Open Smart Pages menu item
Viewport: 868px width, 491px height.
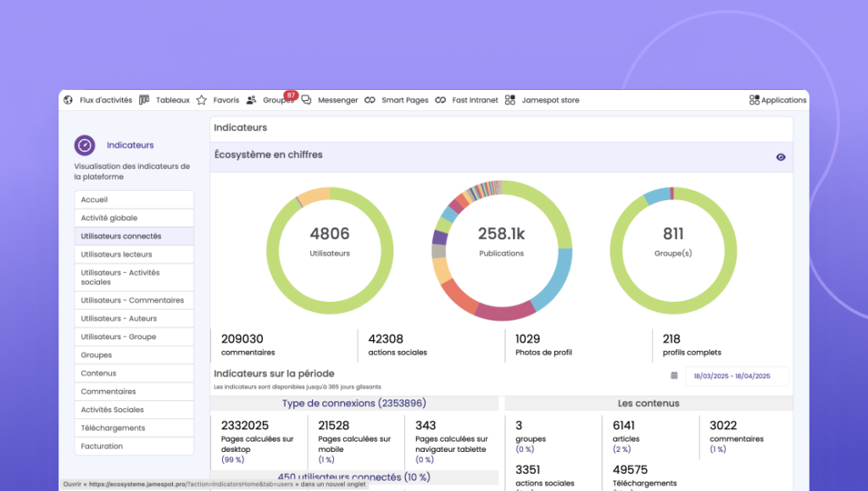[x=404, y=100]
